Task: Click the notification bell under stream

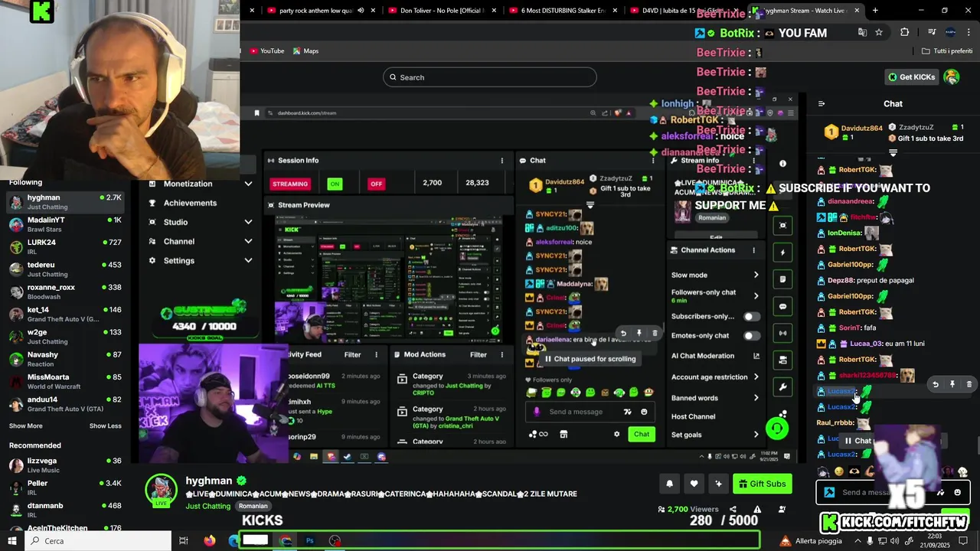Action: [x=670, y=484]
